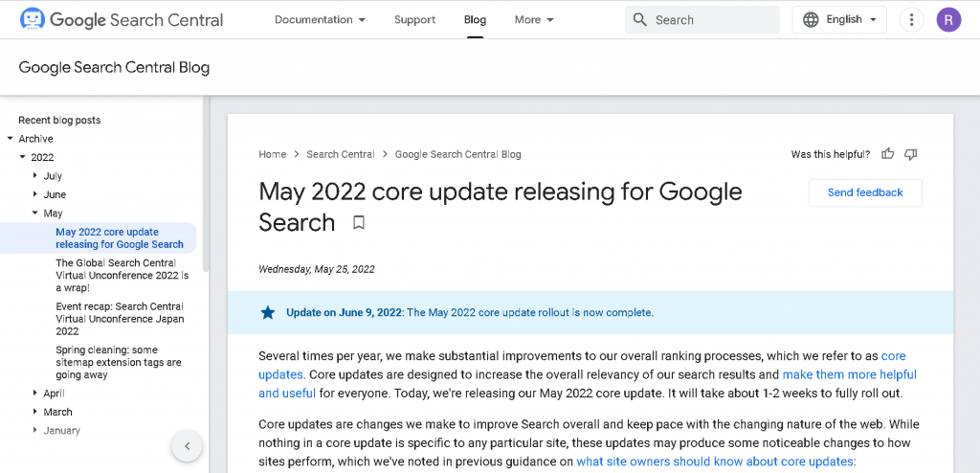Collapse the sidebar with the chevron button
This screenshot has height=473, width=980.
187,445
